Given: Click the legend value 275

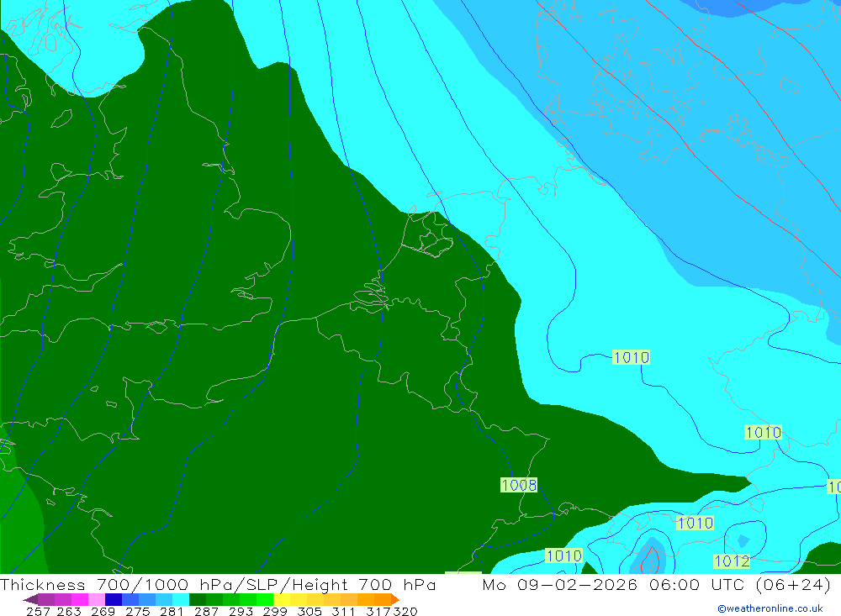Looking at the screenshot, I should click(x=137, y=611).
